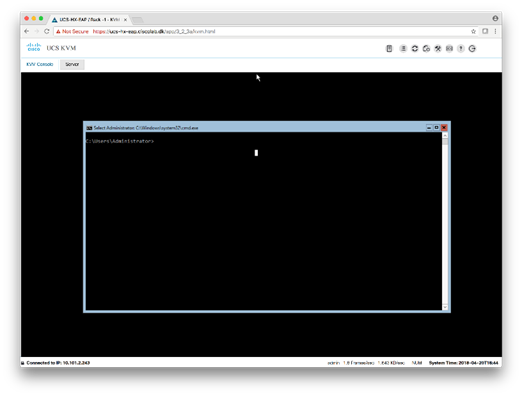Click the Cisco logo
Image resolution: width=522 pixels, height=396 pixels.
click(34, 47)
